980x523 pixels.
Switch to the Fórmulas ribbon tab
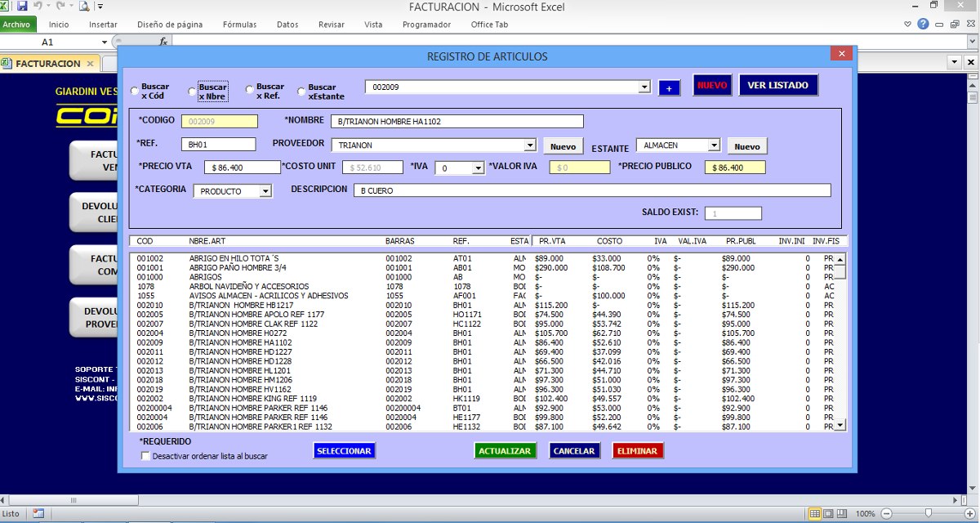(239, 25)
